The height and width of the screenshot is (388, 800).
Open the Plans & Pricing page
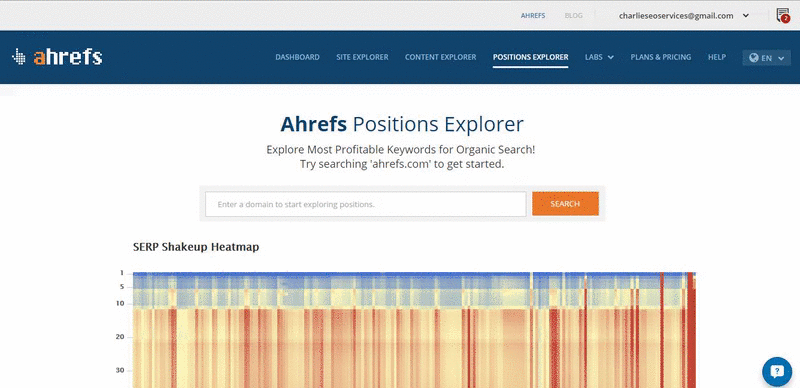pyautogui.click(x=661, y=57)
